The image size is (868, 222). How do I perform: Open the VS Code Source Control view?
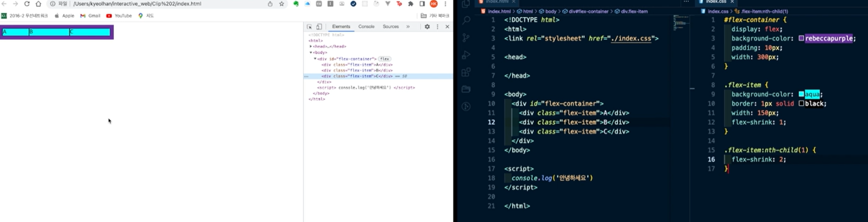466,37
